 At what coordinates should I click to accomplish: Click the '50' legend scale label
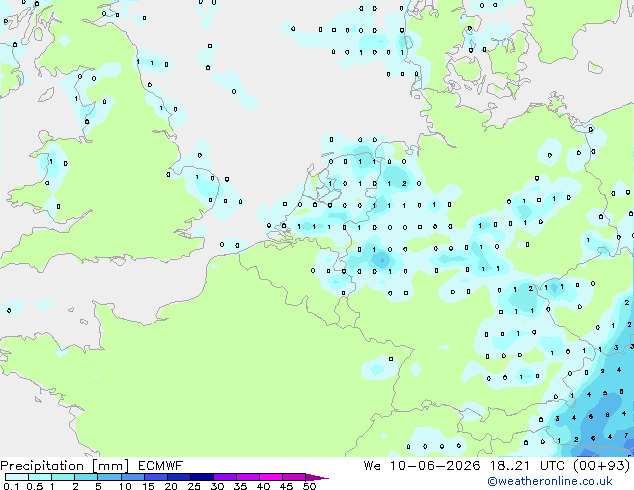point(309,486)
